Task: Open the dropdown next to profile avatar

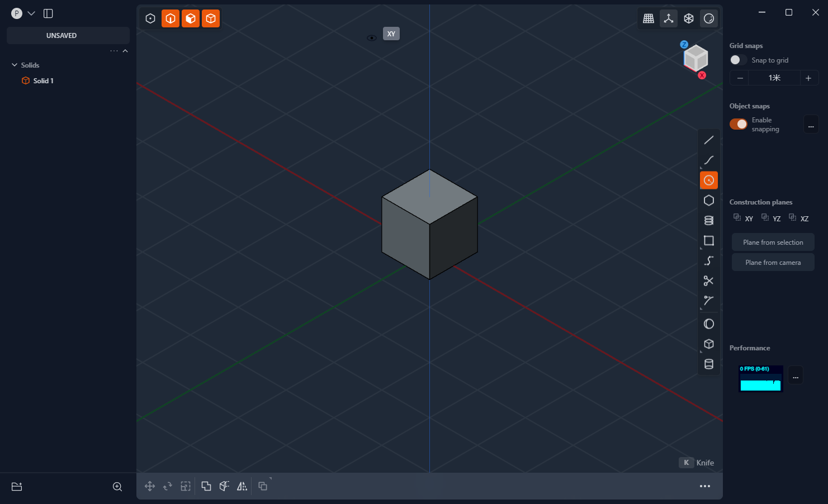Action: pyautogui.click(x=31, y=13)
